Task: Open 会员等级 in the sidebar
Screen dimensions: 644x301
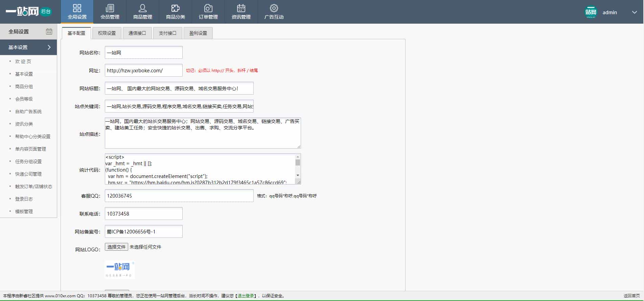Action: point(24,99)
